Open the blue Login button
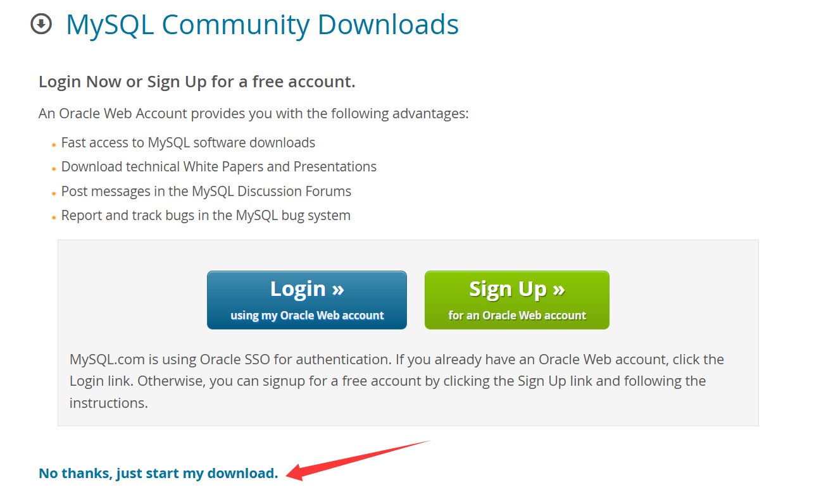This screenshot has width=826, height=504. click(x=307, y=300)
